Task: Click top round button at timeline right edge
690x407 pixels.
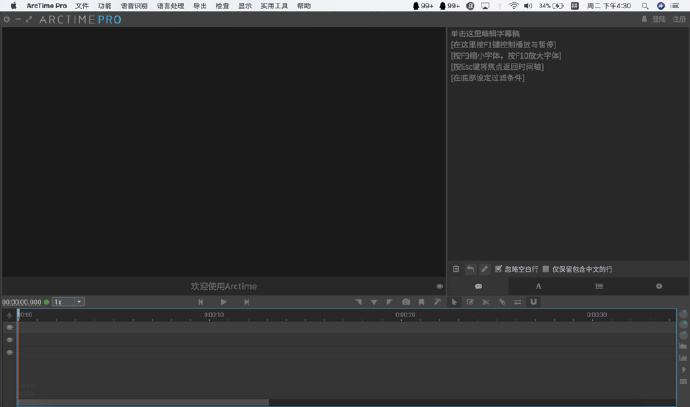Action: coord(683,314)
